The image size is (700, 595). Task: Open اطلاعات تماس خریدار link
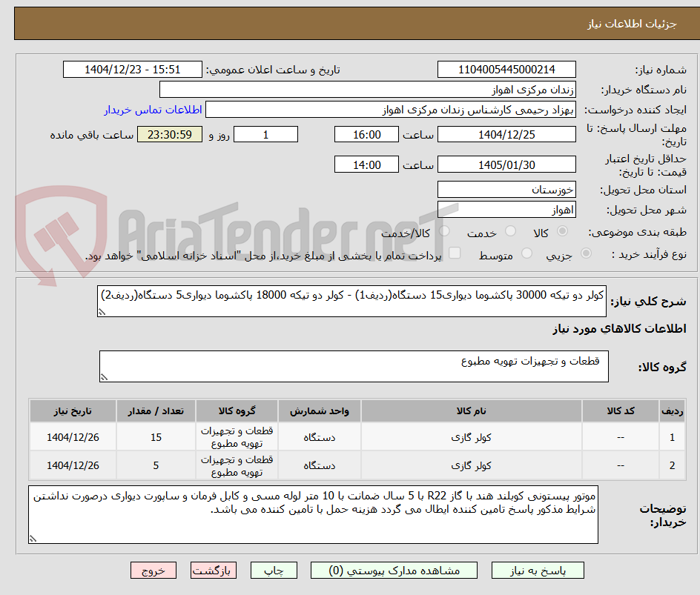(153, 110)
